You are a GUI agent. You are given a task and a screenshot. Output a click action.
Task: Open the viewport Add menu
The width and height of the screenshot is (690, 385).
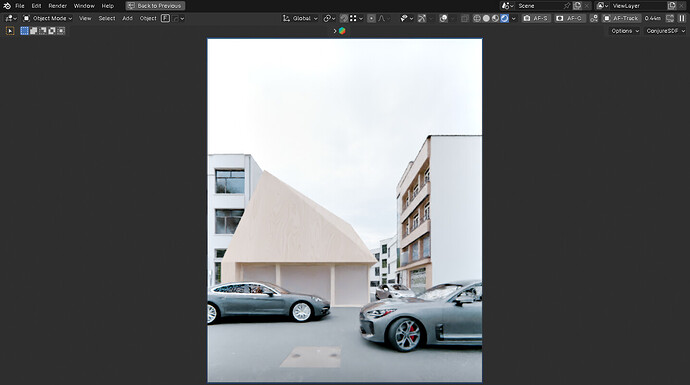tap(127, 18)
